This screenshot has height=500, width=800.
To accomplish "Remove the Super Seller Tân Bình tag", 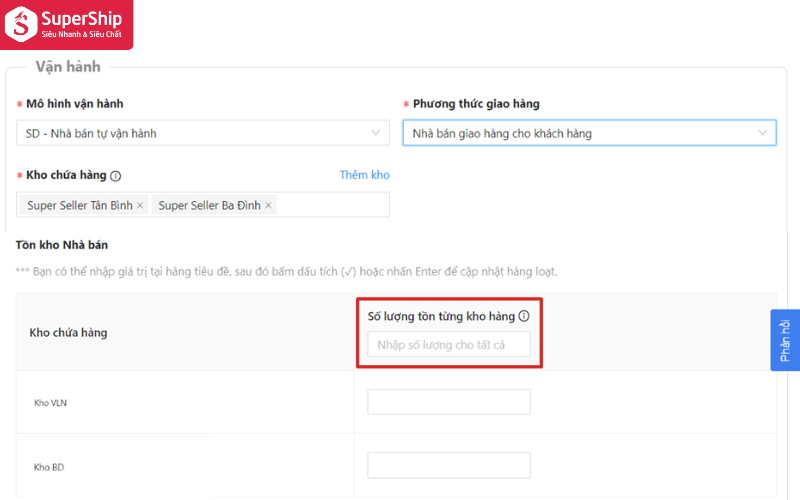I will (x=140, y=206).
